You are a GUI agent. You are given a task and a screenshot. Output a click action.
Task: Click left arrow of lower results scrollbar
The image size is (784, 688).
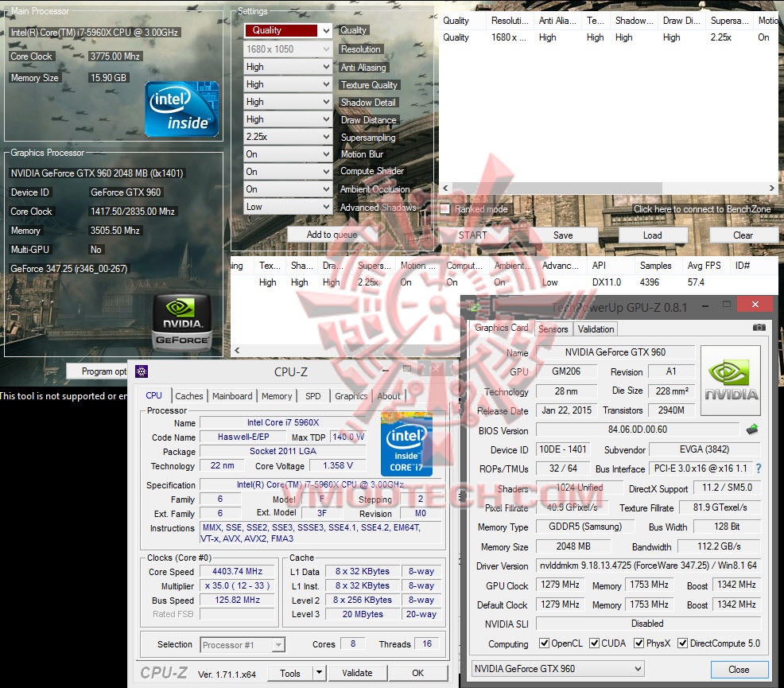[x=238, y=350]
